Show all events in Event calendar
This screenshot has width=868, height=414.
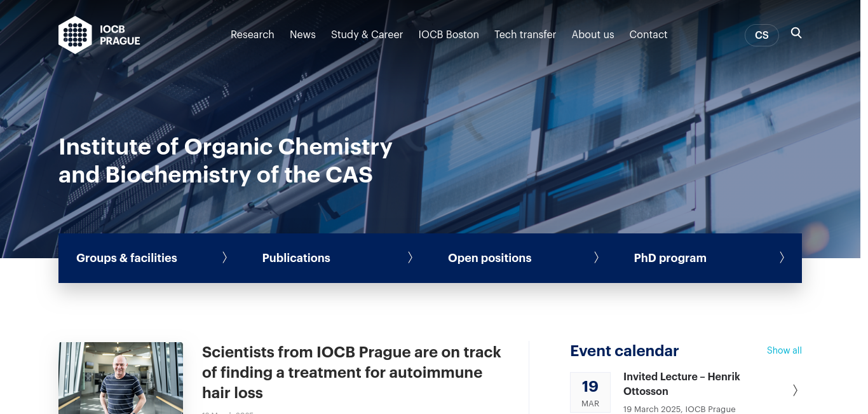[x=784, y=350]
